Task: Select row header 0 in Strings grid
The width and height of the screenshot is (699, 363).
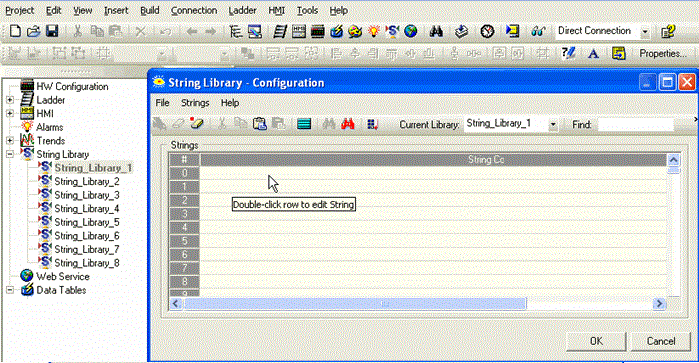Action: pyautogui.click(x=185, y=173)
